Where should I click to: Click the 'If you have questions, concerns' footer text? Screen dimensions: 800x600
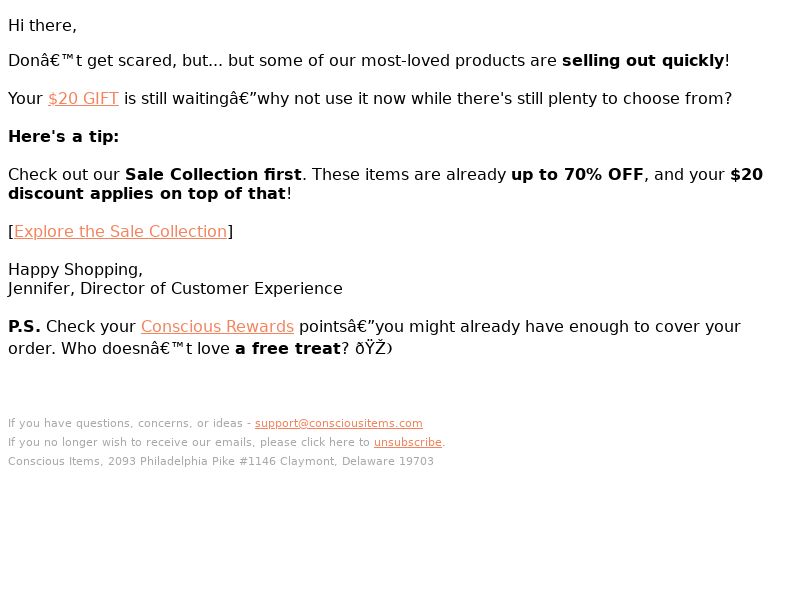(x=125, y=423)
